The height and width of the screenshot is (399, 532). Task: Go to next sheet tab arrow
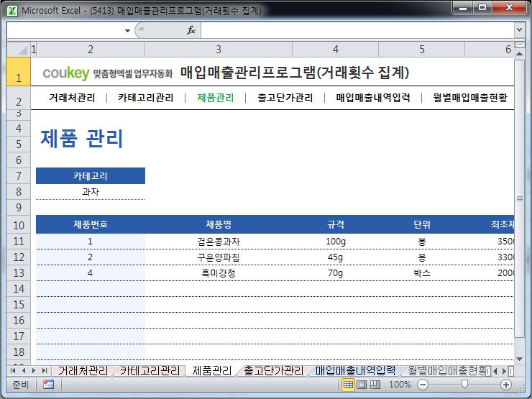coord(33,371)
